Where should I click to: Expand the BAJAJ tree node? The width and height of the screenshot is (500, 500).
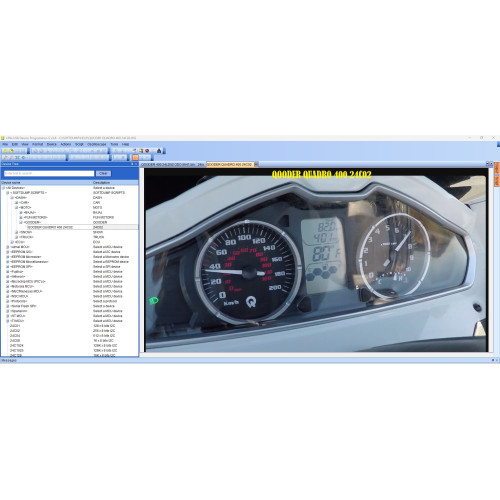(21, 212)
